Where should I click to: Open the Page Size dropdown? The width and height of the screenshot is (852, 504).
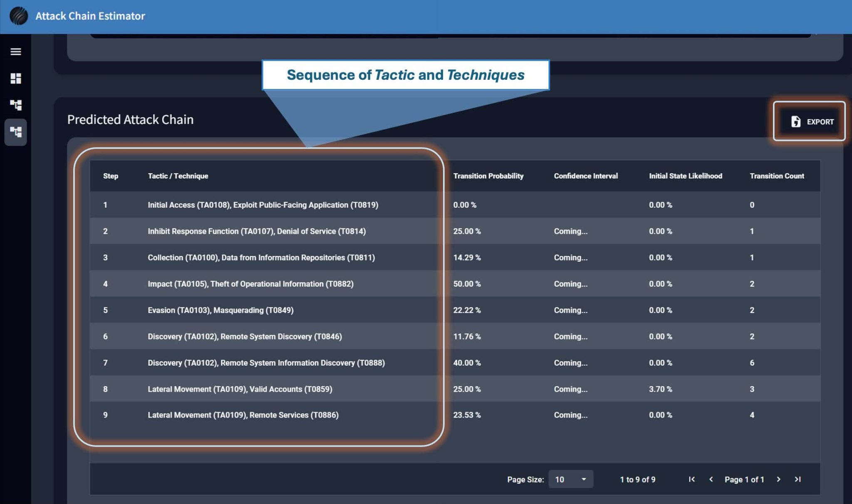(571, 479)
